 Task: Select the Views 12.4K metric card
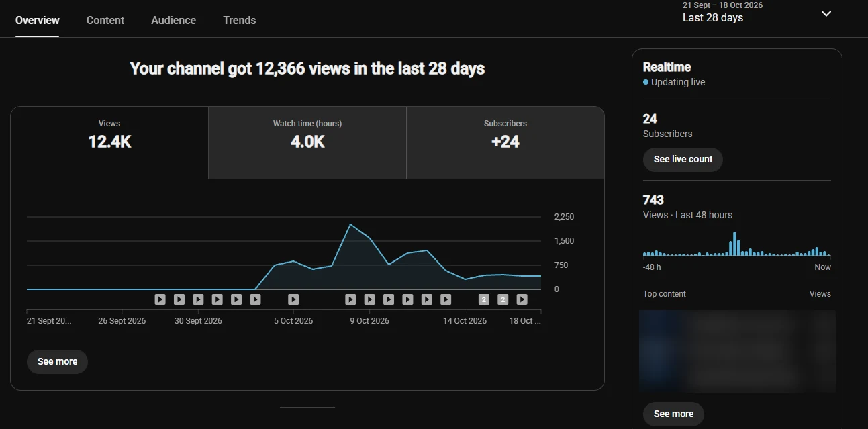109,143
